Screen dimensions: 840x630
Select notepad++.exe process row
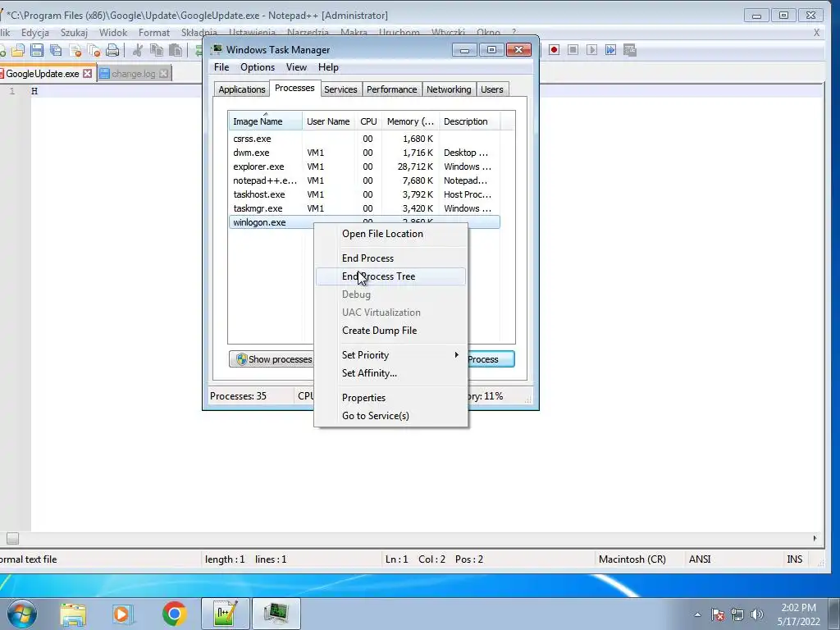364,180
